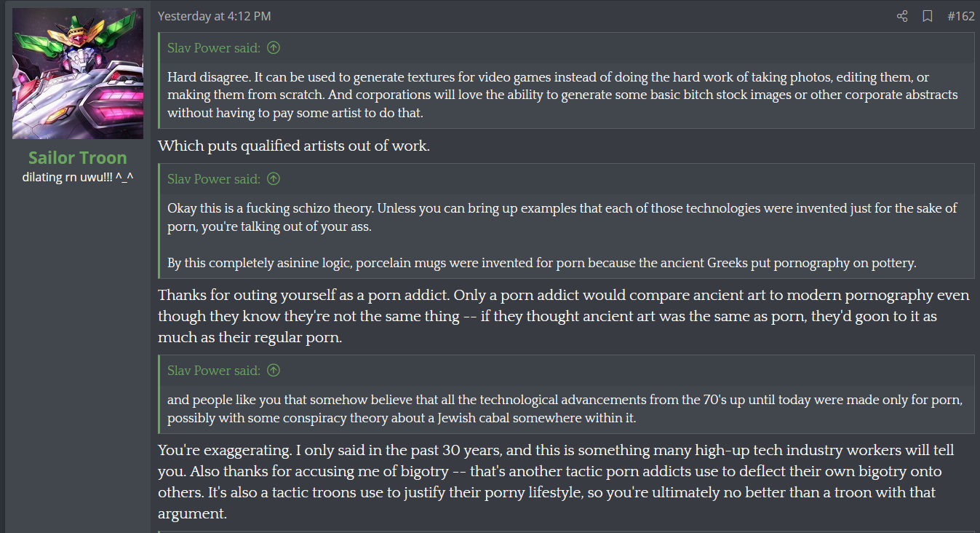The image size is (980, 533).
Task: Click the up-arrow icon on the video game textures quote
Action: [274, 48]
